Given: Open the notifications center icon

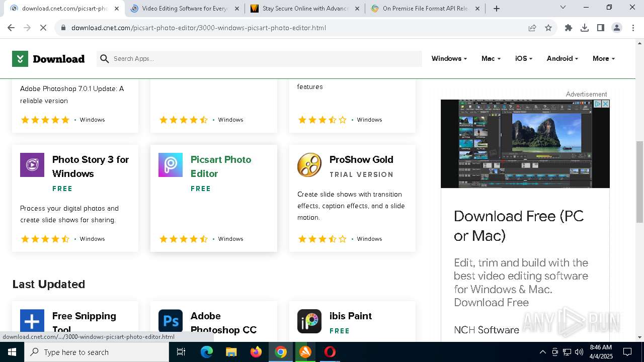Looking at the screenshot, I should (627, 352).
